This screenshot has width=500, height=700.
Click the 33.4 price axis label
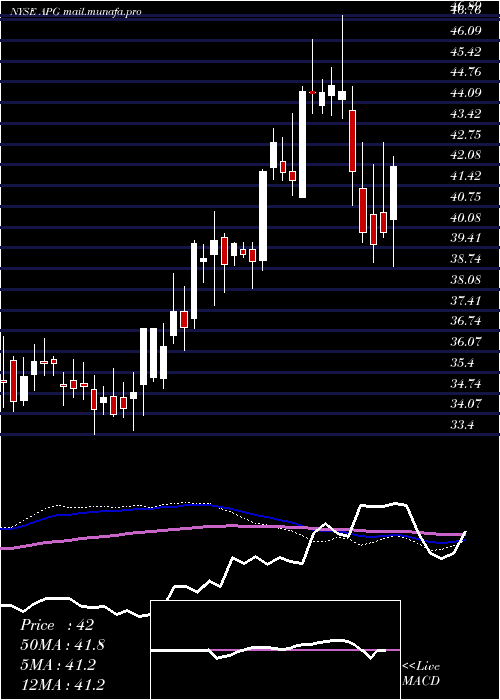pos(463,425)
